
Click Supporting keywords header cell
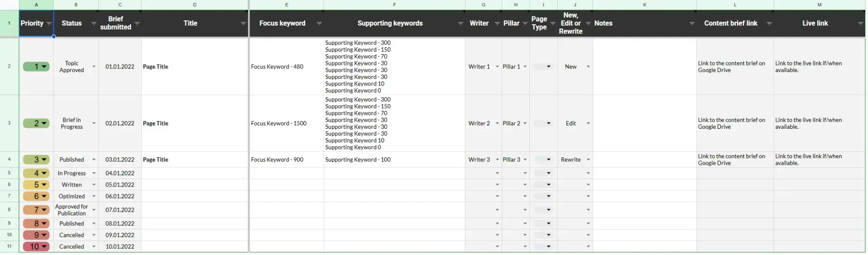point(394,23)
